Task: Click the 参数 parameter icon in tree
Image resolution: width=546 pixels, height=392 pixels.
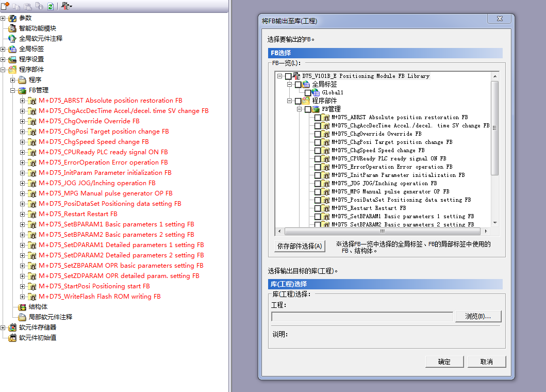Action: [x=12, y=18]
